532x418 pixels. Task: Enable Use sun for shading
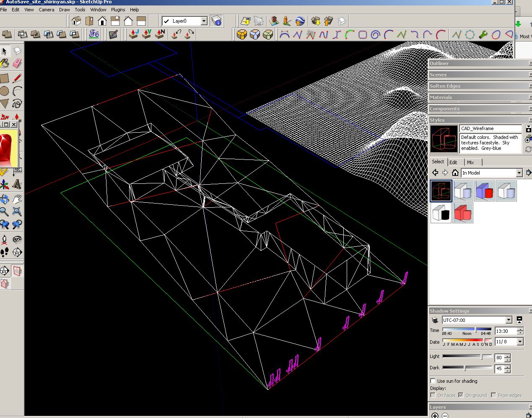tap(433, 381)
